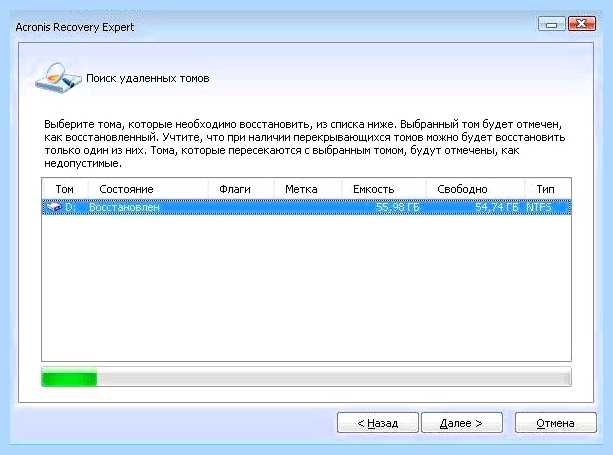Click the 55,98 ГБ capacity value
This screenshot has width=613, height=455.
[398, 207]
